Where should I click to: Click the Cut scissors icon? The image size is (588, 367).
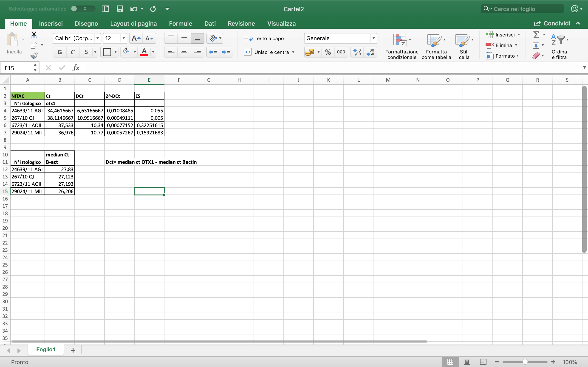[34, 35]
